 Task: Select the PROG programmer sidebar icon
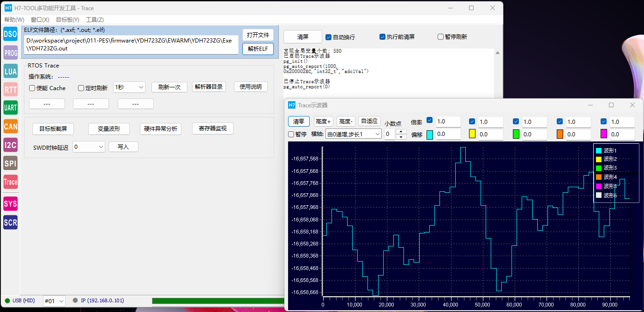click(10, 53)
